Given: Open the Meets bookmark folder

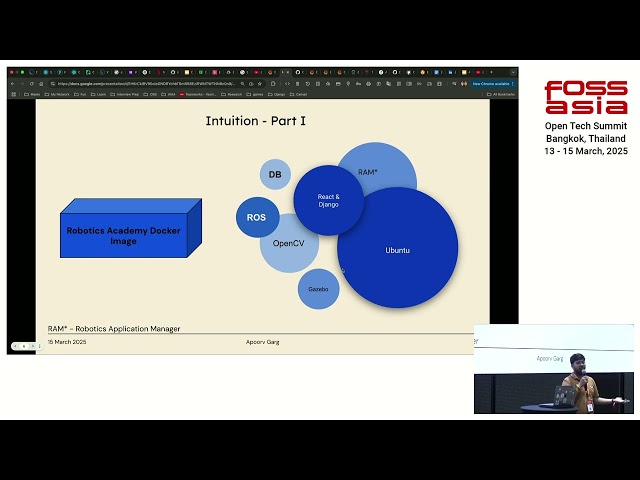Looking at the screenshot, I should coord(32,94).
